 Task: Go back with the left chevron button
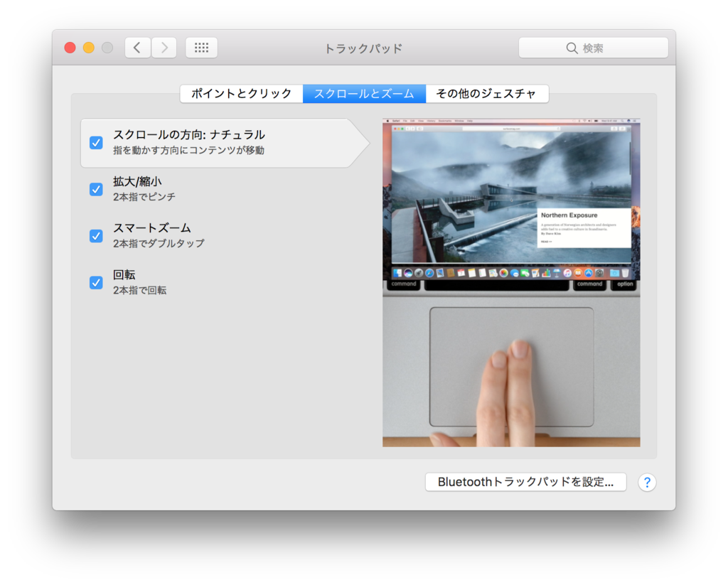pyautogui.click(x=137, y=48)
